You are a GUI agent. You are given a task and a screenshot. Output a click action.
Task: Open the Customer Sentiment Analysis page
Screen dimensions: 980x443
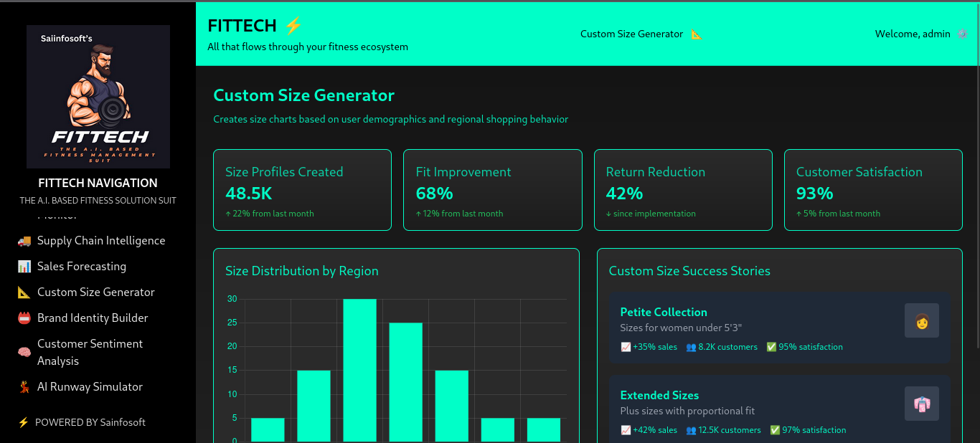point(90,353)
